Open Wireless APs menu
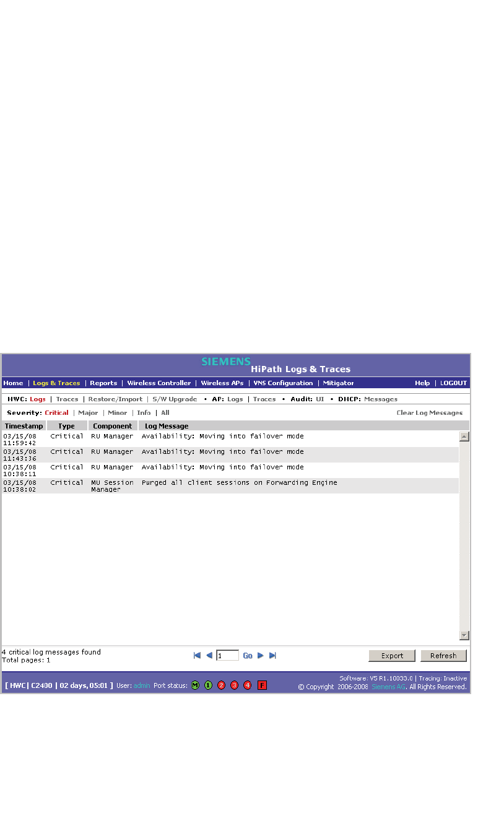This screenshot has width=504, height=813. (x=222, y=383)
